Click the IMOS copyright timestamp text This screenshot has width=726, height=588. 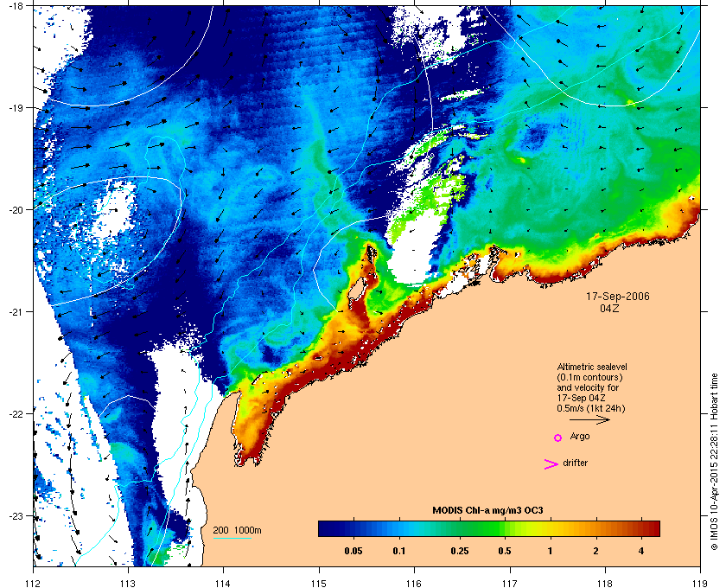(714, 462)
